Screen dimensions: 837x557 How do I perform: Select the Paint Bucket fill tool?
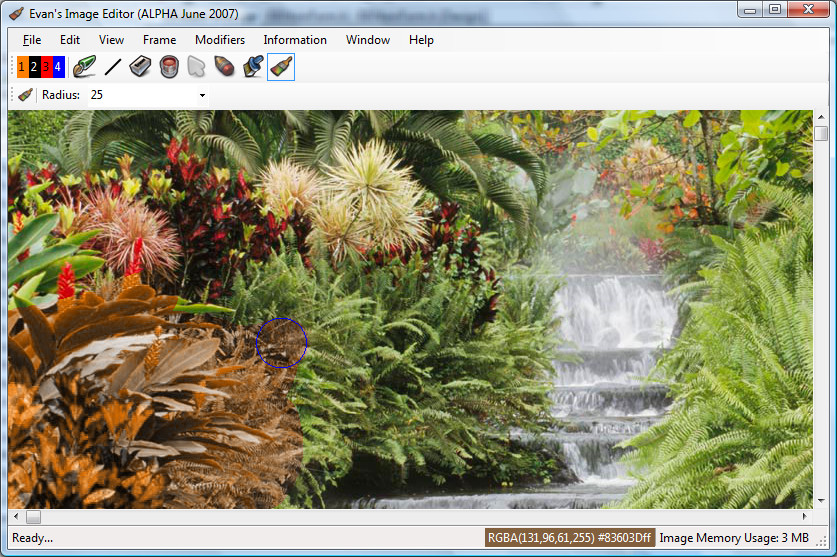tap(169, 67)
